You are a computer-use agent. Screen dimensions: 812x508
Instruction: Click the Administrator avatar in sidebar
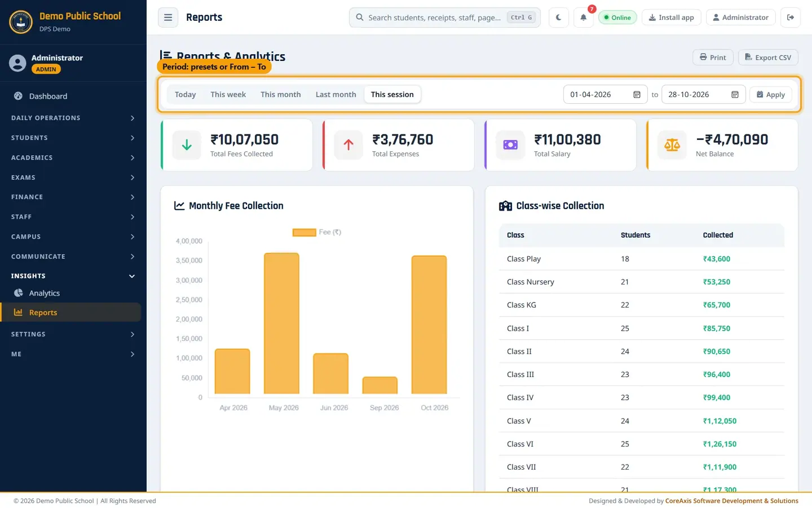pyautogui.click(x=17, y=63)
